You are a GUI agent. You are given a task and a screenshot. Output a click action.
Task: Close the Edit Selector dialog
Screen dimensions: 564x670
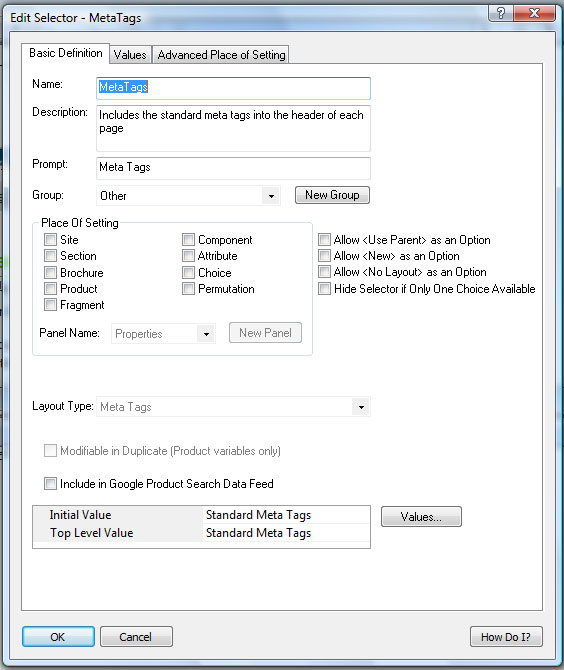click(534, 13)
